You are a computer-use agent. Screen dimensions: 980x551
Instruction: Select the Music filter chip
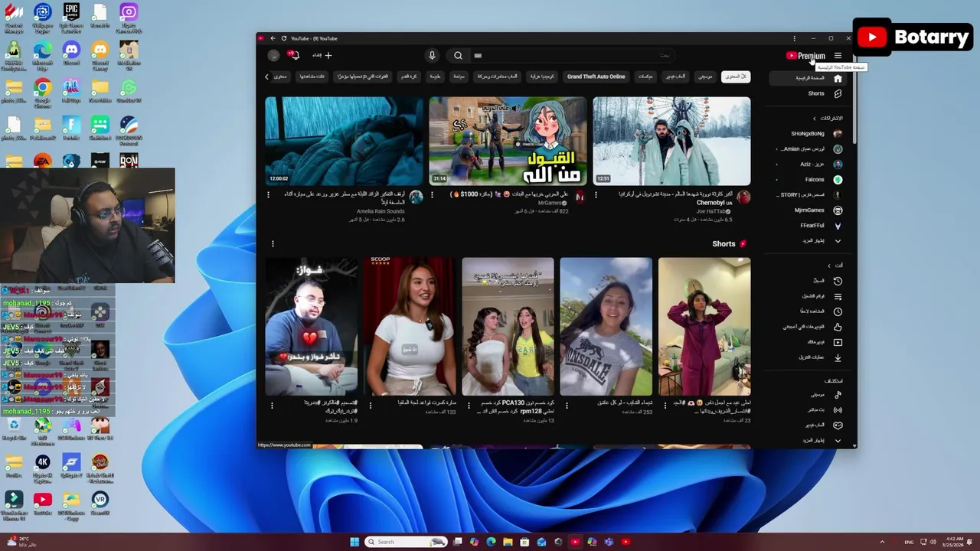[705, 77]
